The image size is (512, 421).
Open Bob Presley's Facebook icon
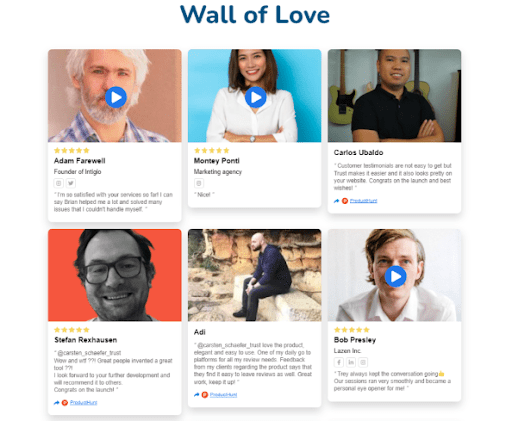(x=339, y=362)
